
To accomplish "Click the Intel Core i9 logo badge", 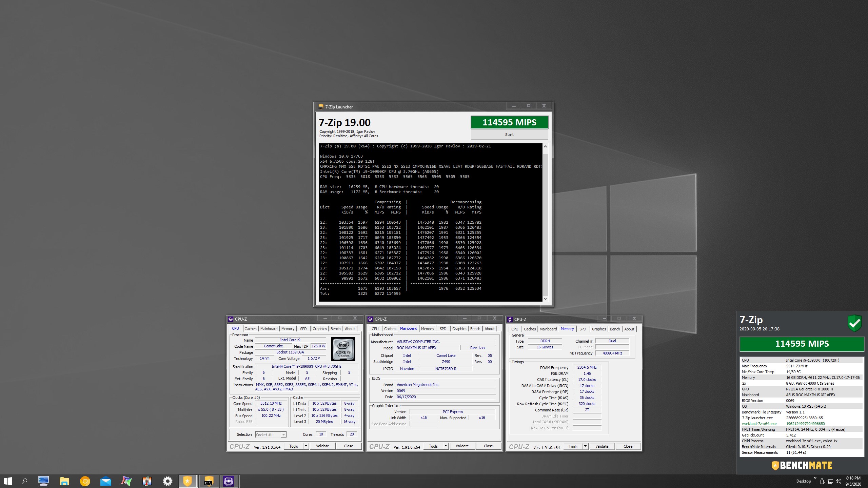I will coord(343,349).
